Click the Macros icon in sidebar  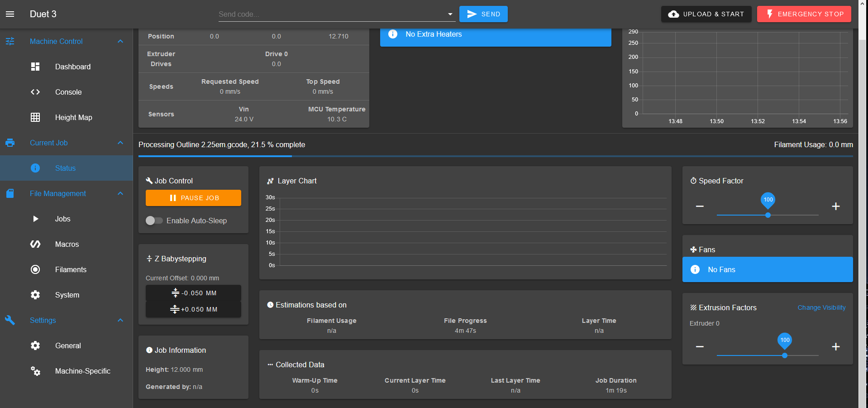pos(35,244)
